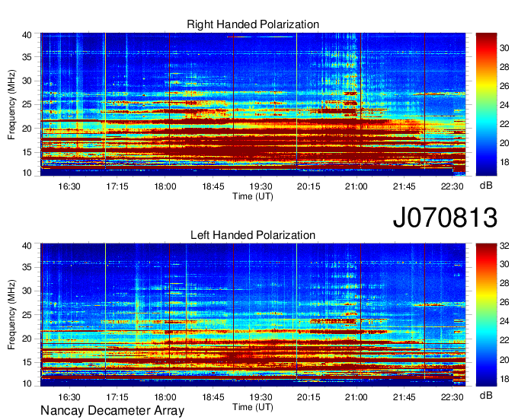Click the "Right Handed Polarization" plot title
Viewport: 518px width, 420px height.
pyautogui.click(x=253, y=24)
